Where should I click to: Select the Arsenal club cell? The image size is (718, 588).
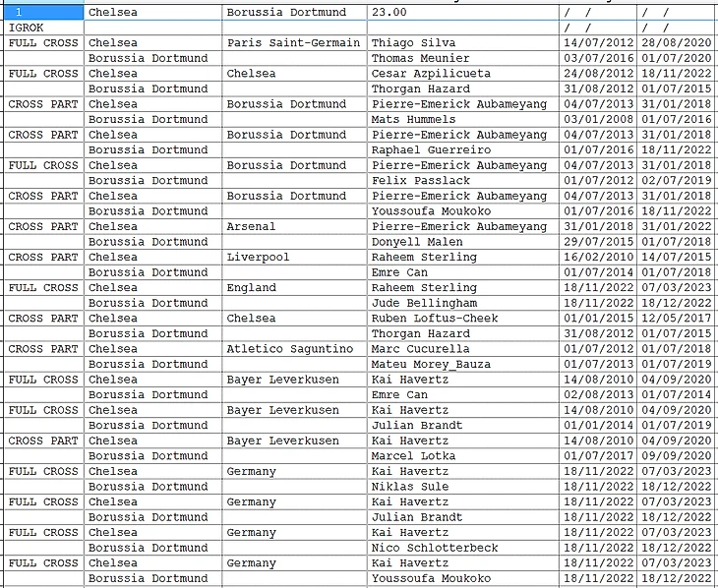pyautogui.click(x=294, y=227)
